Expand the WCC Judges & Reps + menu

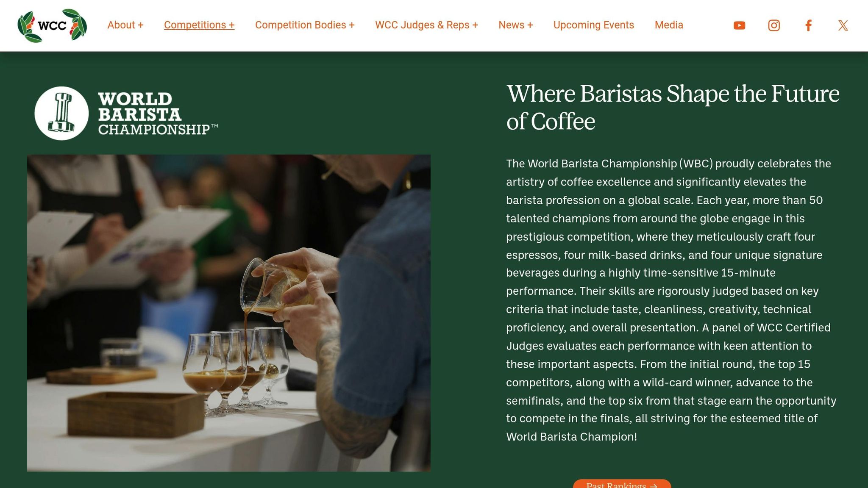(426, 25)
